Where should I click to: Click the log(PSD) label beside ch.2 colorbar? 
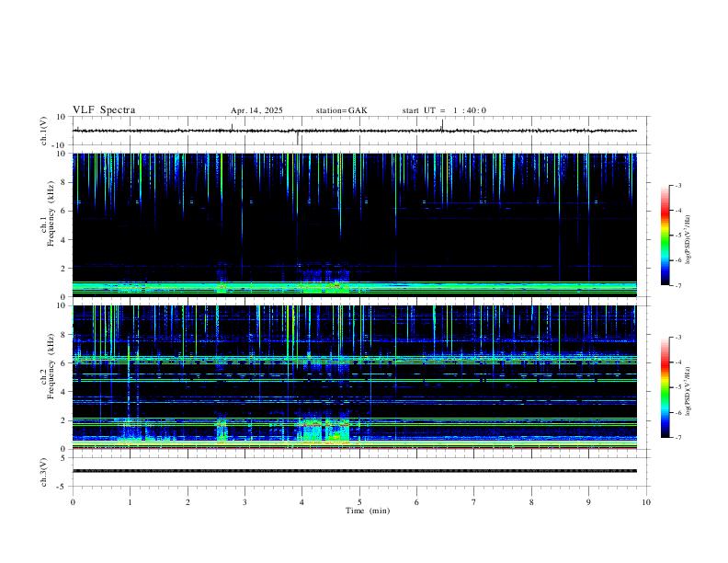(x=688, y=391)
